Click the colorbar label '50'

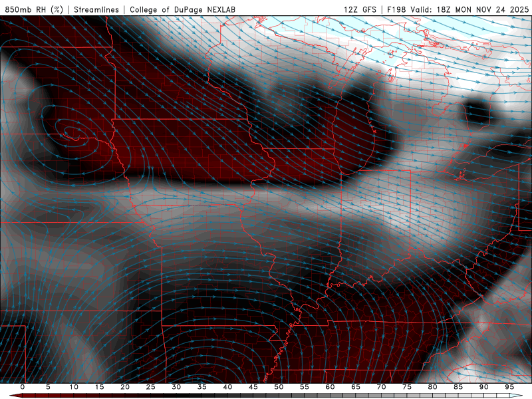tap(279, 387)
